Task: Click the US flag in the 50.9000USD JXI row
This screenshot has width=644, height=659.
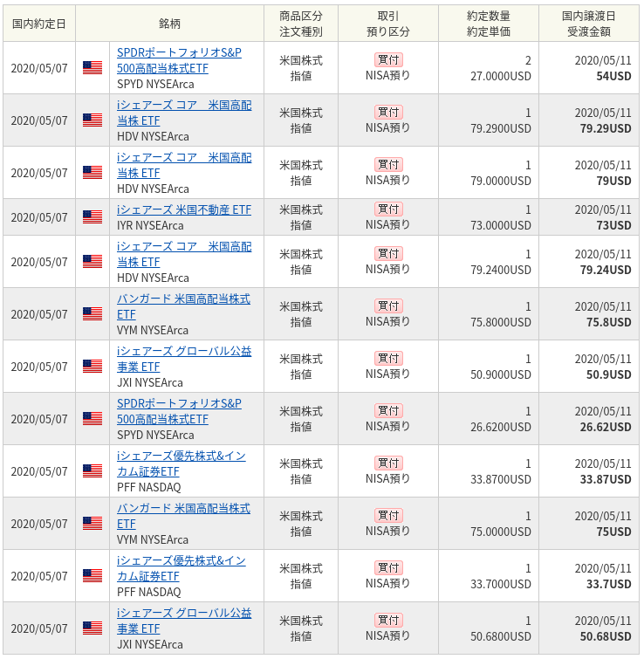Action: pos(92,366)
